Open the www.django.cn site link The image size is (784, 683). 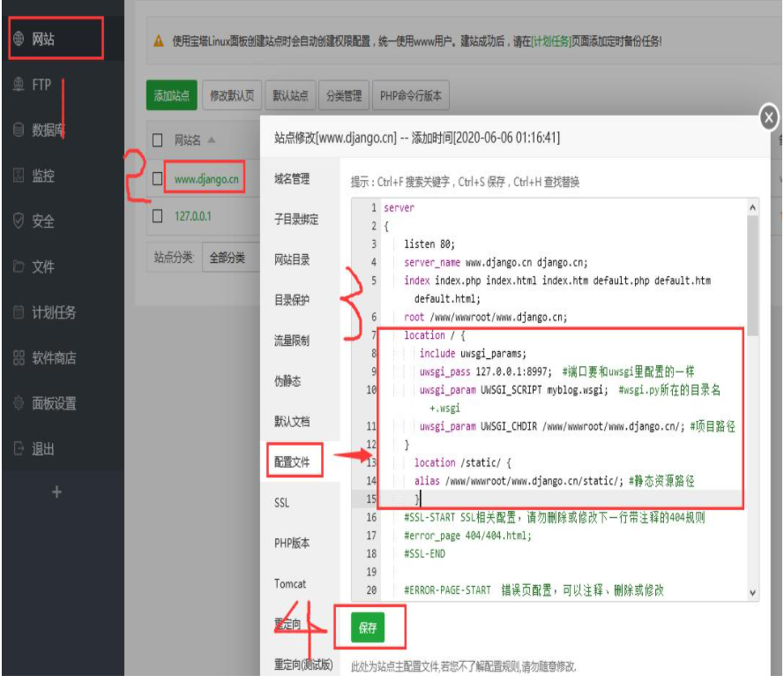[x=206, y=178]
